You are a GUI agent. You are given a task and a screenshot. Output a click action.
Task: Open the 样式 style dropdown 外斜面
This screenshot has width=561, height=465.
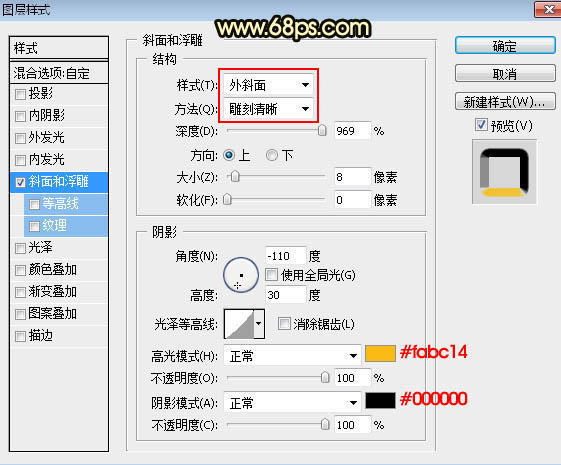coord(268,85)
